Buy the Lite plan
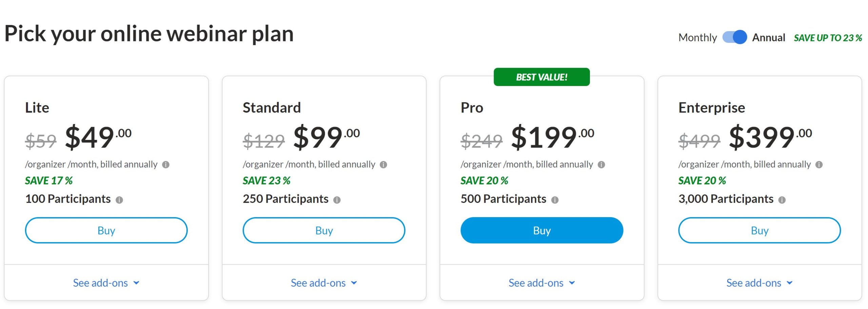Viewport: 868px width, 309px height. click(106, 230)
